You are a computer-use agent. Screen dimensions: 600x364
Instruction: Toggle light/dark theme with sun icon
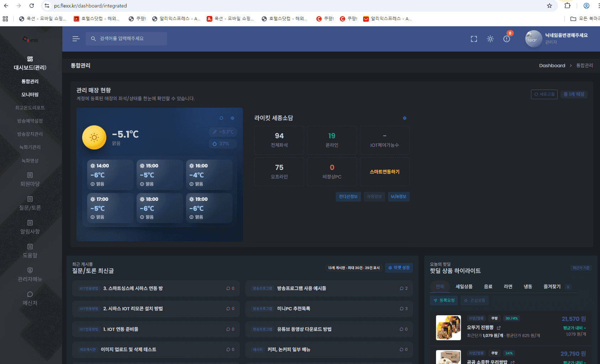pyautogui.click(x=490, y=39)
